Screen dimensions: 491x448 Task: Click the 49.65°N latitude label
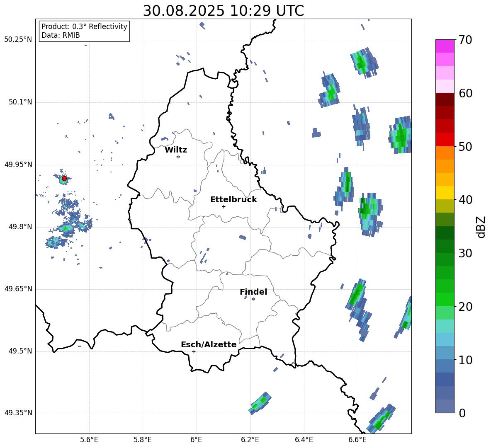[x=18, y=289]
